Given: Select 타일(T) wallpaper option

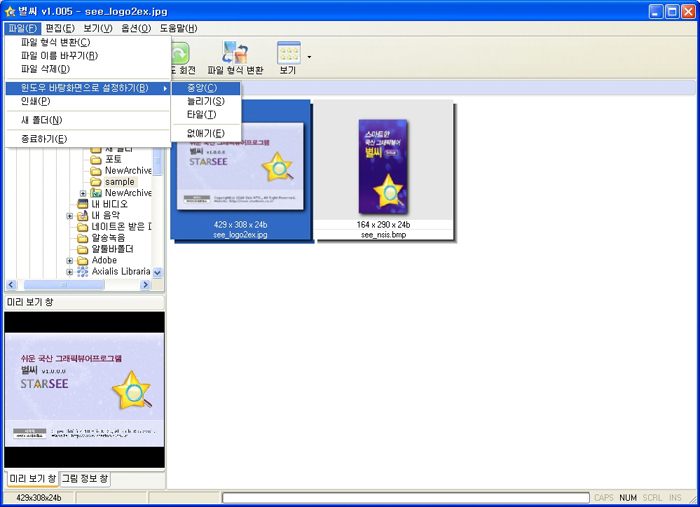Looking at the screenshot, I should (206, 115).
